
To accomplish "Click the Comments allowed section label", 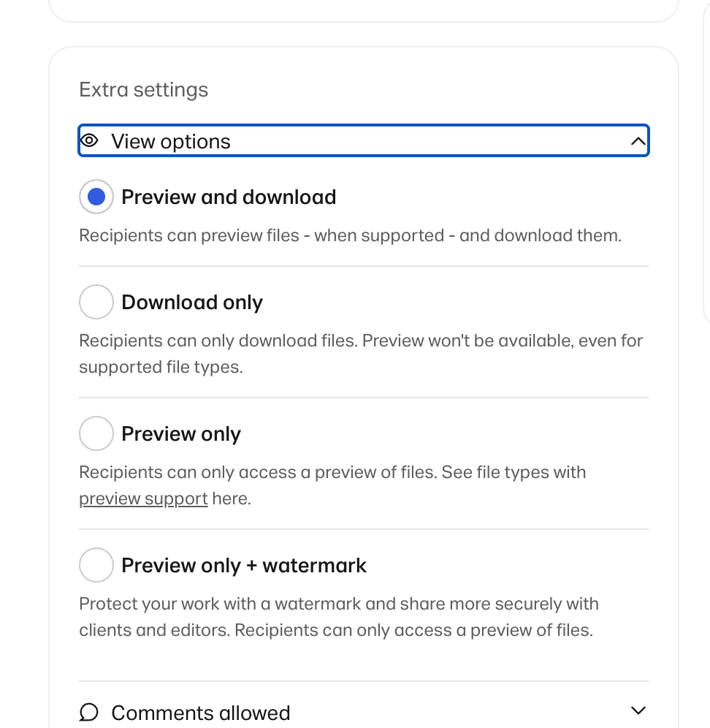I will click(x=201, y=713).
